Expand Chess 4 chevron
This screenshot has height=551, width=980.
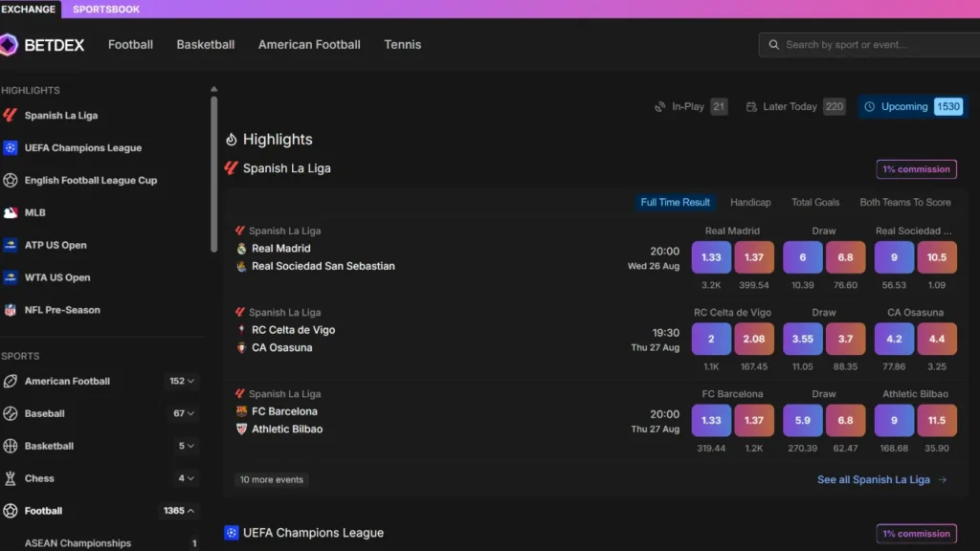[x=190, y=478]
